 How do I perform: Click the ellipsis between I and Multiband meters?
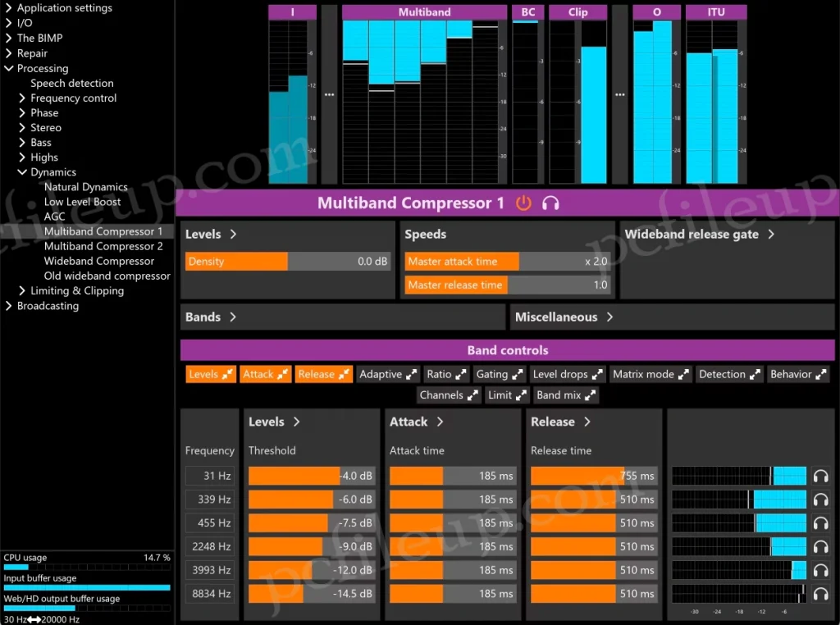point(329,94)
